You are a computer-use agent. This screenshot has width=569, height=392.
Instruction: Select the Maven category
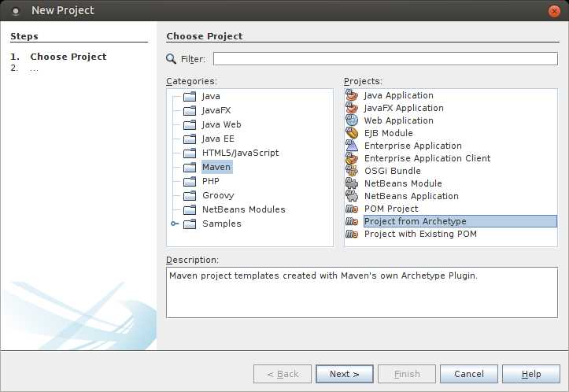[x=216, y=167]
